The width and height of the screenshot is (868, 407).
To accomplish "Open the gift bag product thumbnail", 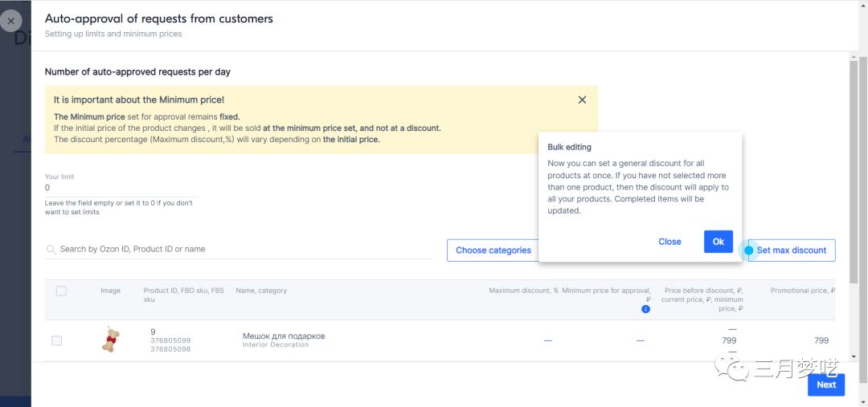I will (110, 340).
